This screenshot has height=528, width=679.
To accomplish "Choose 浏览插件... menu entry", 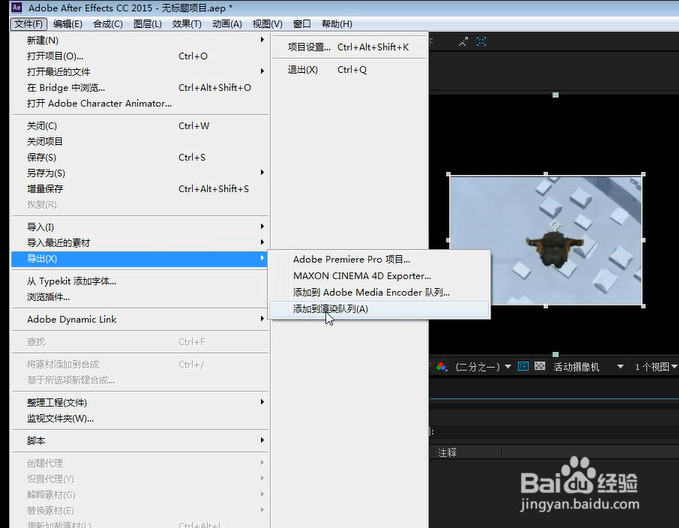I will coord(139,297).
